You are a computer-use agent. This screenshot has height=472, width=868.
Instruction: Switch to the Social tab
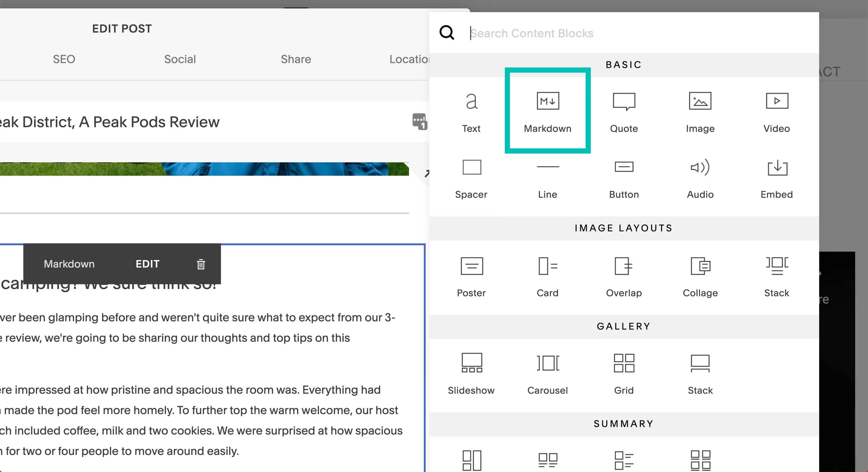point(180,59)
